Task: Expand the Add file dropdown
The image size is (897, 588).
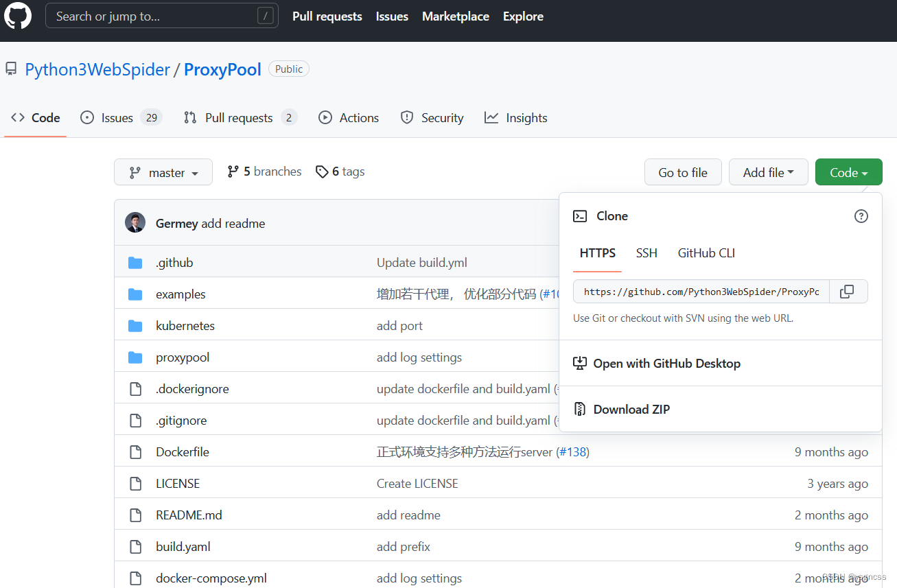Action: [x=769, y=172]
